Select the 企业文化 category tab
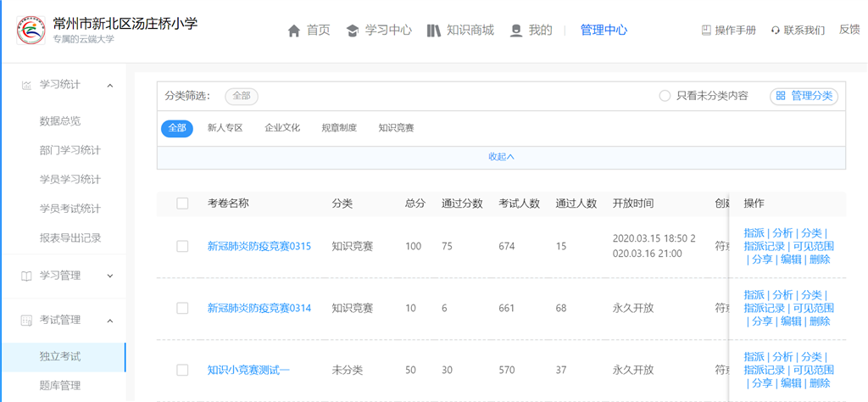Viewport: 868px width, 402px height. click(x=282, y=128)
